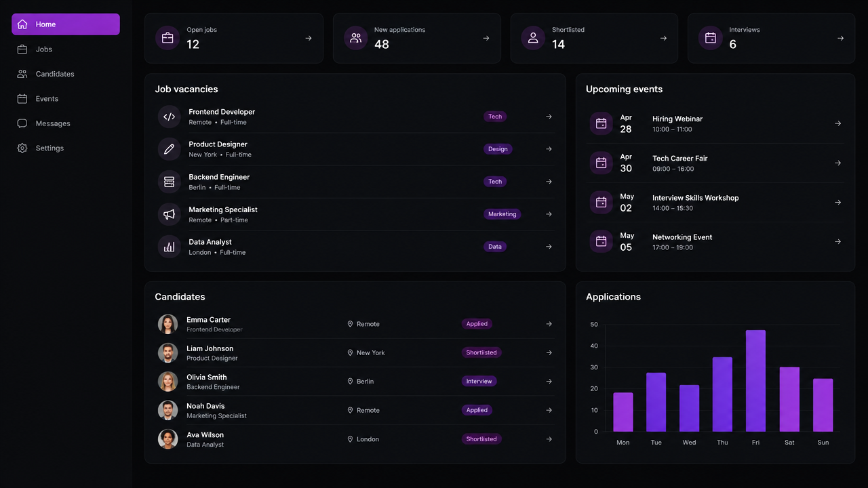Viewport: 868px width, 488px height.
Task: Click the Tech Career Fair calendar icon
Action: coord(601,163)
